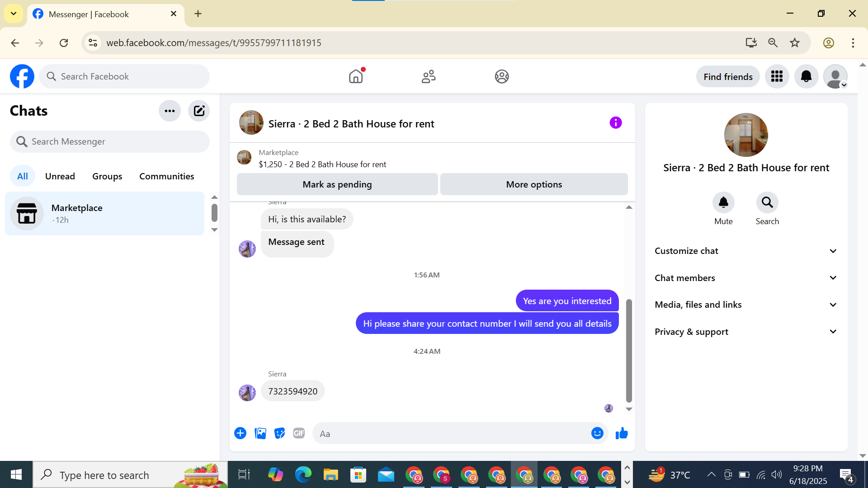Expand Media, files and links section
This screenshot has height=488, width=868.
click(x=746, y=305)
